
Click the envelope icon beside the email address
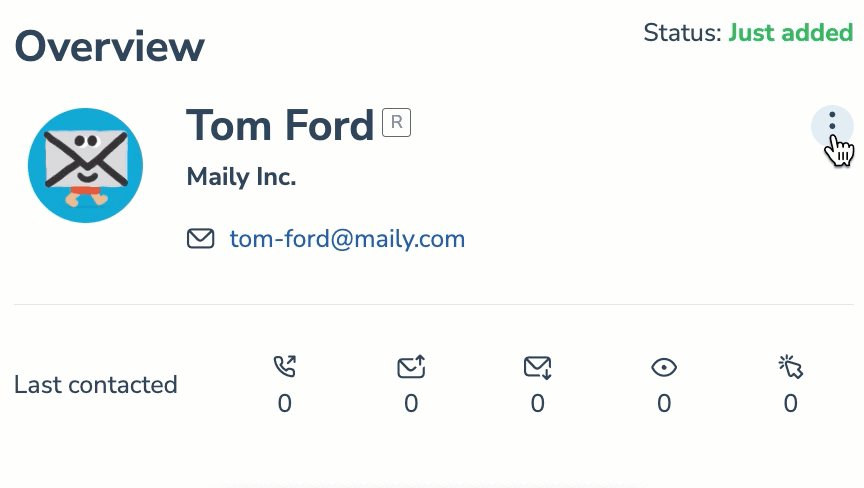pos(201,239)
